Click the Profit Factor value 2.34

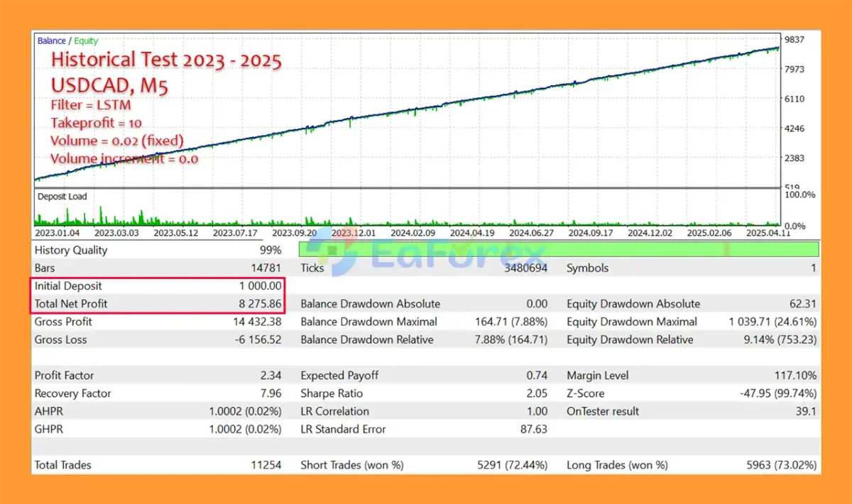pyautogui.click(x=270, y=376)
